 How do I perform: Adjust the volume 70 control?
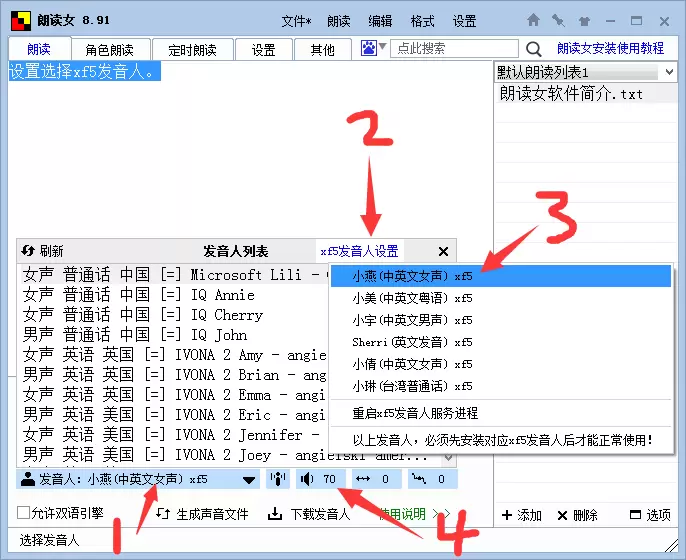(320, 479)
